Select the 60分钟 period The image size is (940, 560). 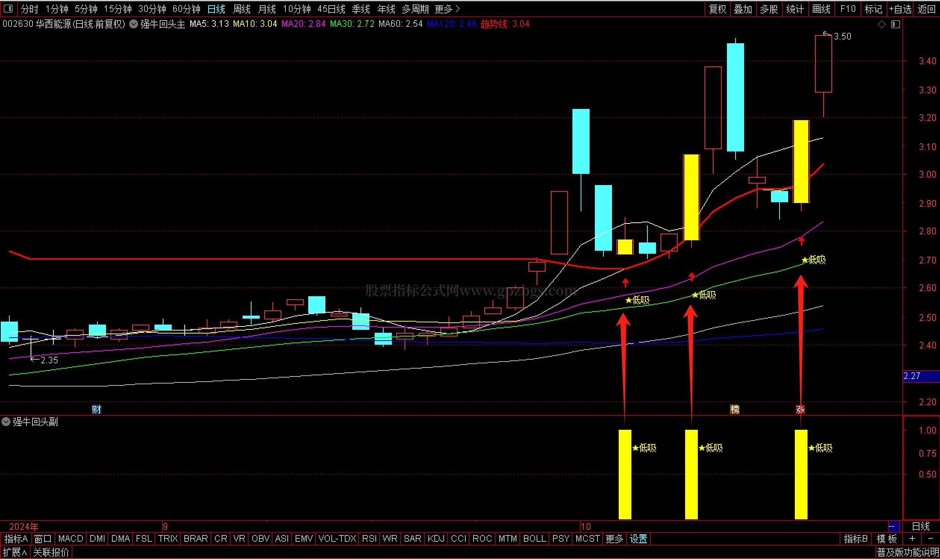pos(187,9)
